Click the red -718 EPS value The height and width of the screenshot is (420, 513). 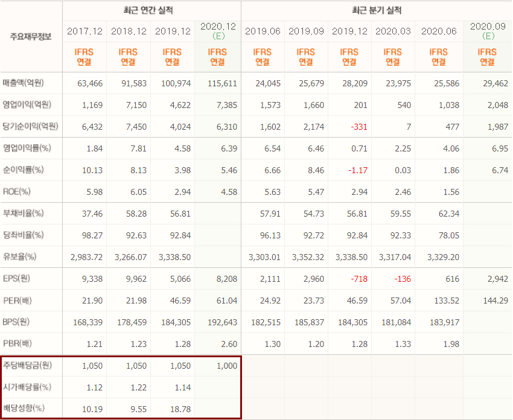click(359, 279)
